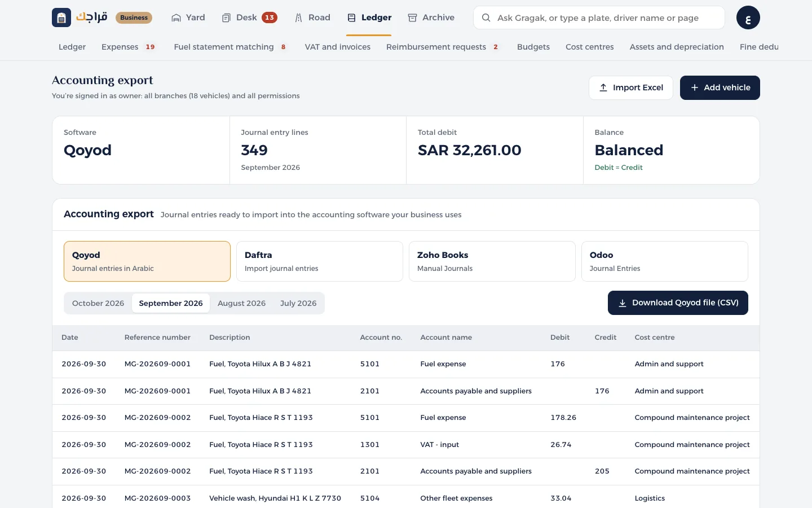Open the Cost centres tab
Viewport: 812px width, 508px height.
click(590, 47)
